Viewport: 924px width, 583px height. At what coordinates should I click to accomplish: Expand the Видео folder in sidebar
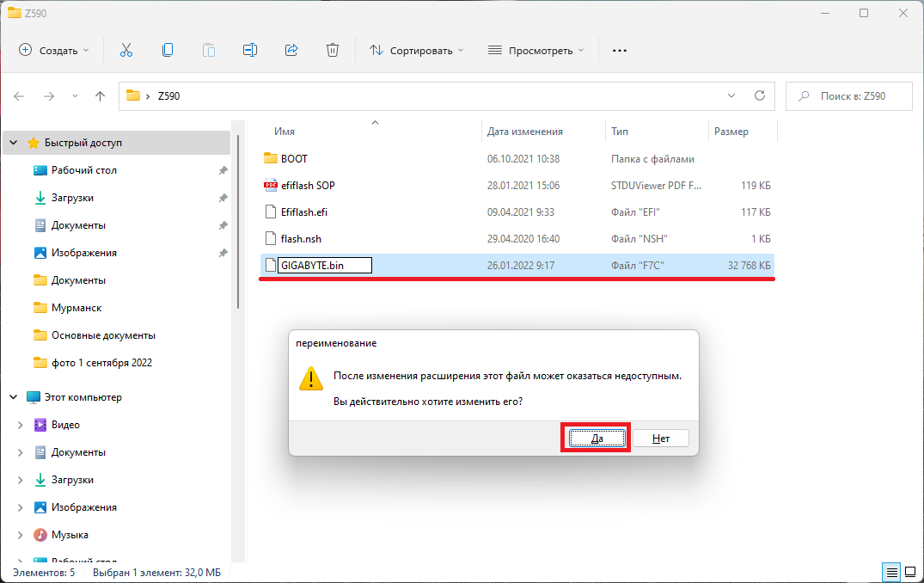tap(21, 425)
